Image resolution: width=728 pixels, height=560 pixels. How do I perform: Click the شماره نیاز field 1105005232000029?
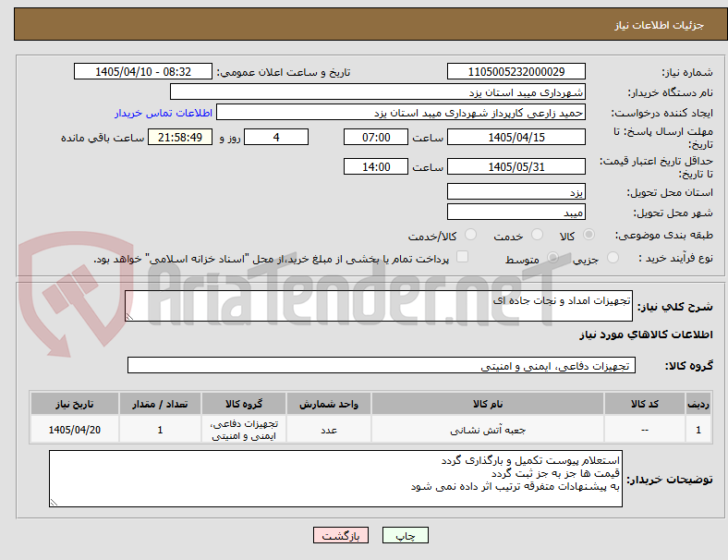516,71
